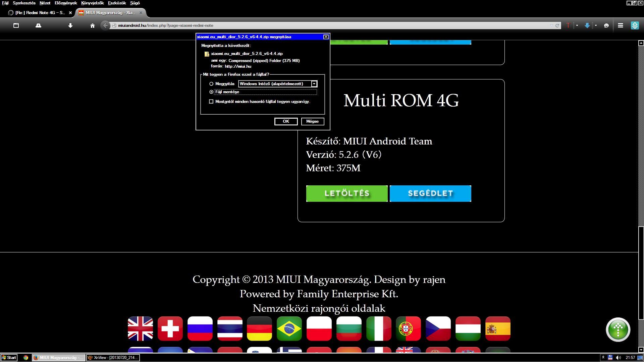Open the Spain flag fan site
This screenshot has height=362, width=644.
click(498, 328)
